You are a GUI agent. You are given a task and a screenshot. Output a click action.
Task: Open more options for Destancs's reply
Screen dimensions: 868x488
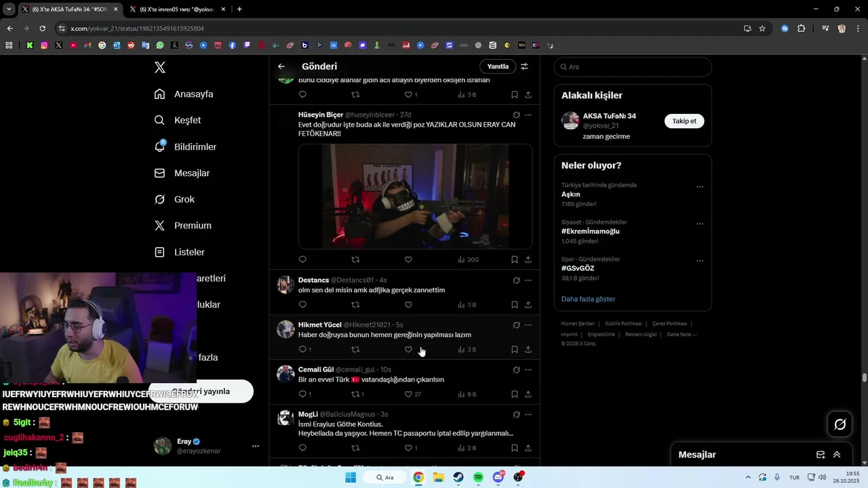coord(528,281)
